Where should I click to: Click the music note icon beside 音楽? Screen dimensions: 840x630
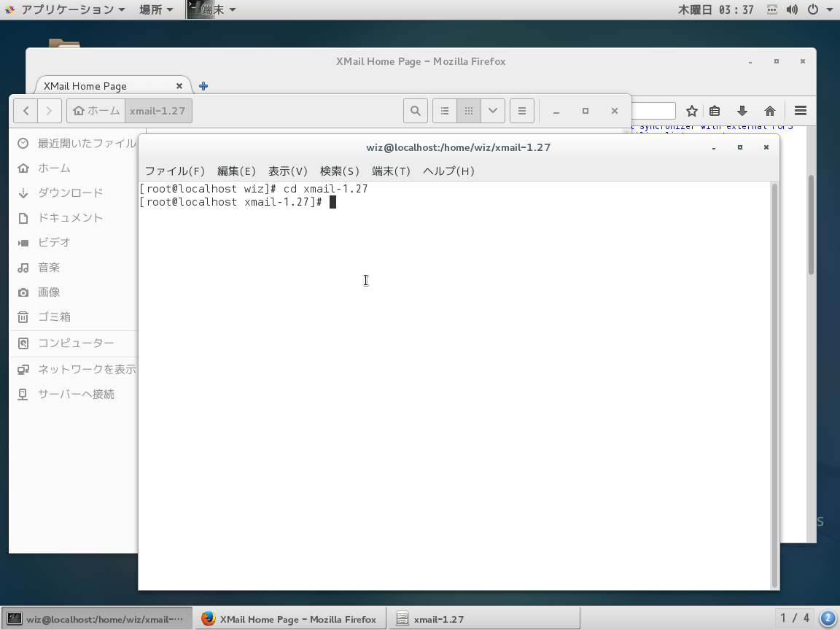pyautogui.click(x=23, y=268)
